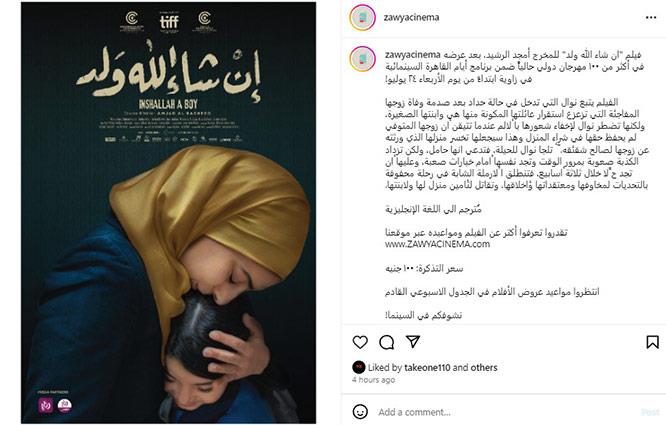
Task: Share the post using the paper plane icon
Action: coord(413,342)
